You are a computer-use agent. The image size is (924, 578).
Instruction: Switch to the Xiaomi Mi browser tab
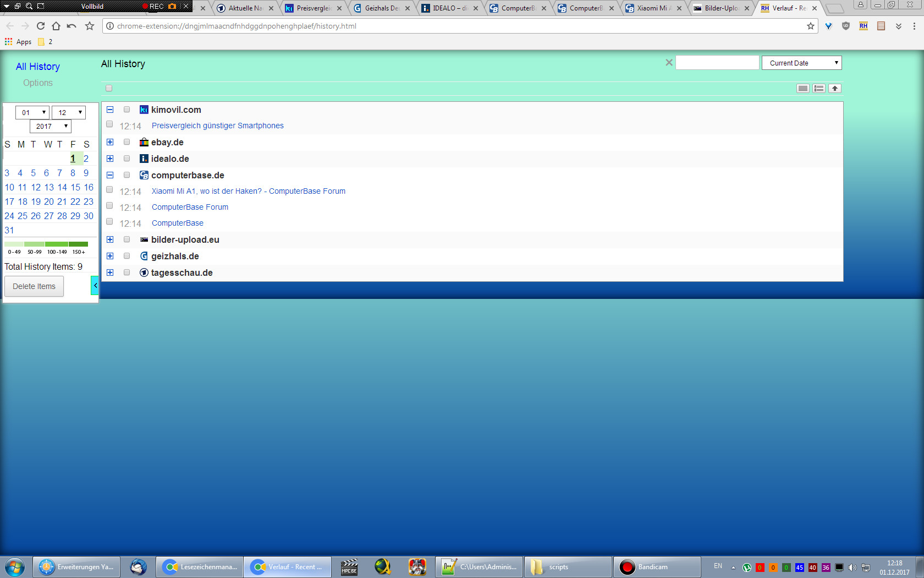coord(654,8)
